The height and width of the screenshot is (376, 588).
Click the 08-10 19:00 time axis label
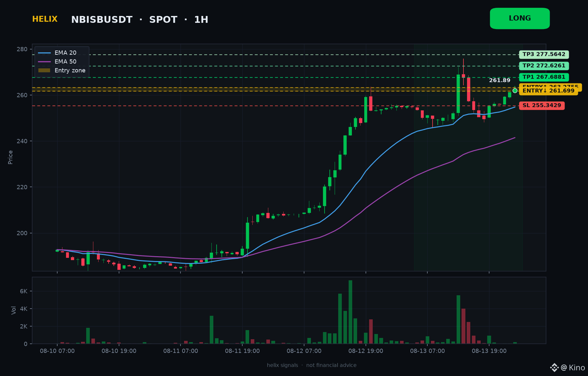click(119, 351)
